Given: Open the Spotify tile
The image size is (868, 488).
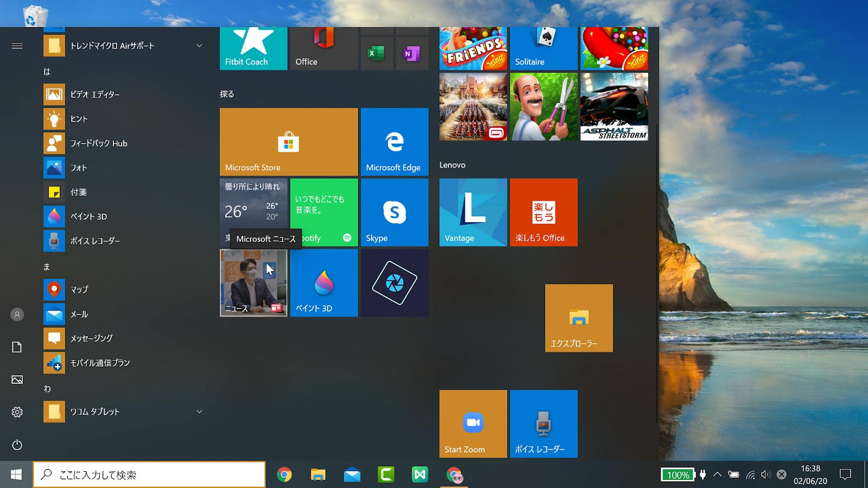Looking at the screenshot, I should point(324,213).
